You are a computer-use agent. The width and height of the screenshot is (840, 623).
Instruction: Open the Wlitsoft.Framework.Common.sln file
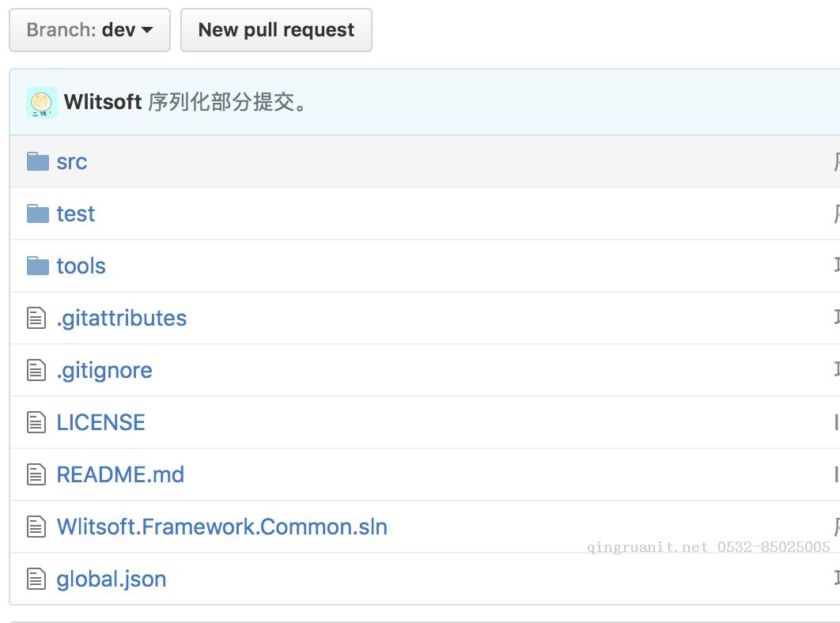point(222,527)
